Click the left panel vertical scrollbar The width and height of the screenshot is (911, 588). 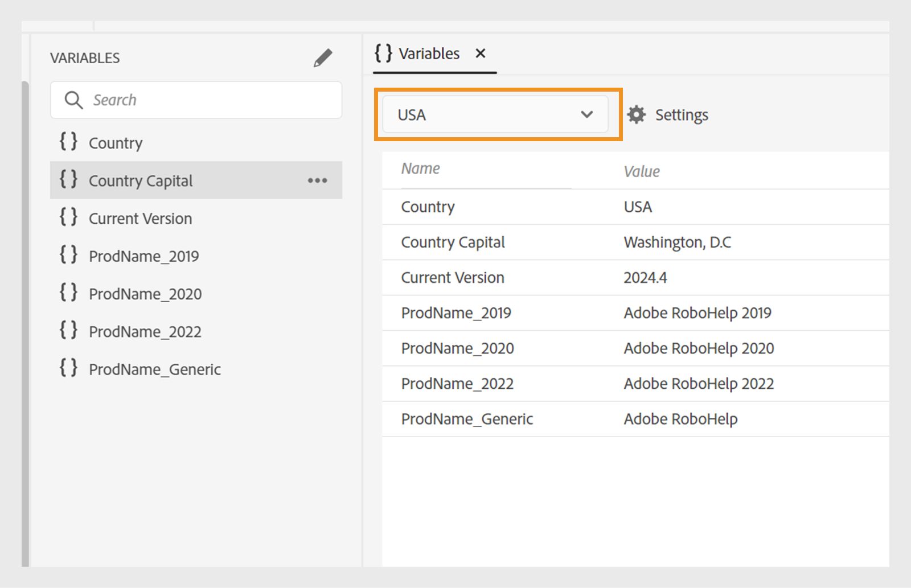coord(25,323)
